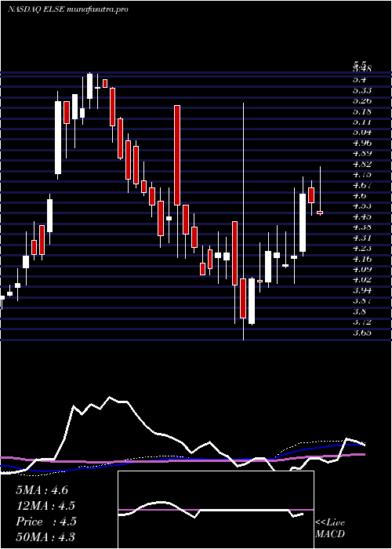
Task: Choose the 4.31 price label
Action: pos(362,238)
